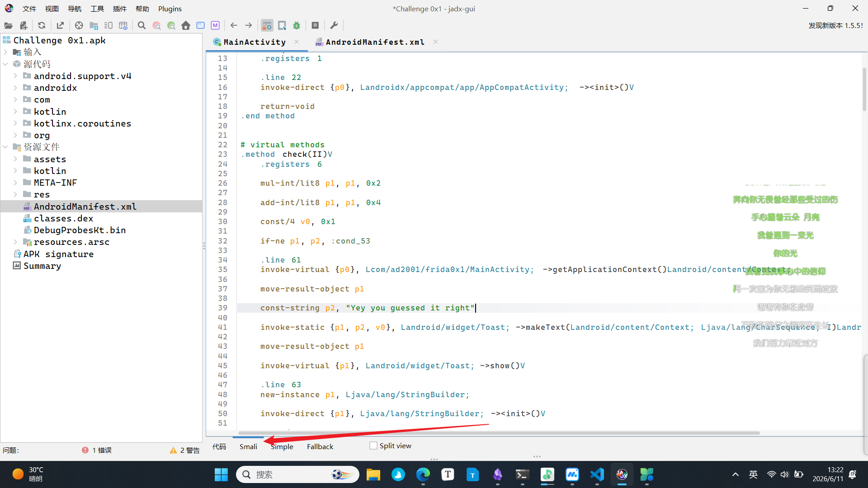Open preferences with the wrench icon
The width and height of the screenshot is (868, 488).
(334, 25)
